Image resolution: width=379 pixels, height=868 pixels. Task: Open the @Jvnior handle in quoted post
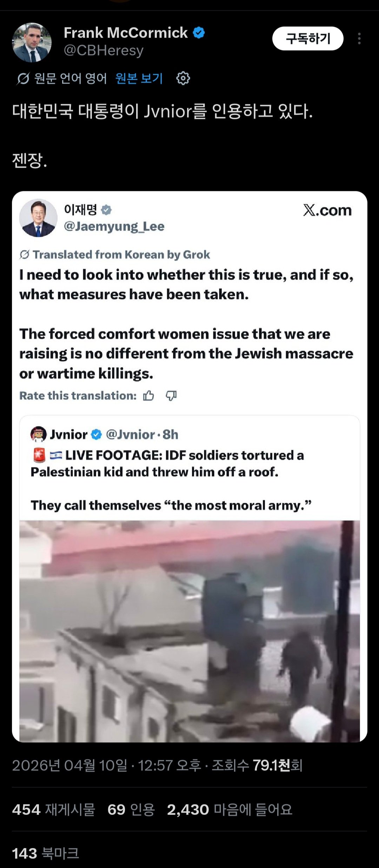[x=130, y=434]
